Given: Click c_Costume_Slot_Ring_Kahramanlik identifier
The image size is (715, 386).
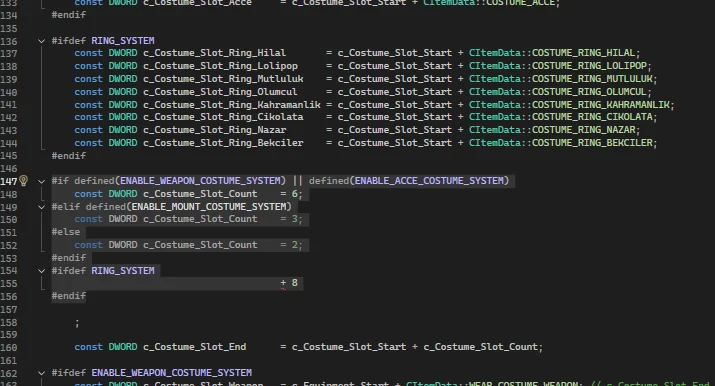Looking at the screenshot, I should pyautogui.click(x=232, y=104).
